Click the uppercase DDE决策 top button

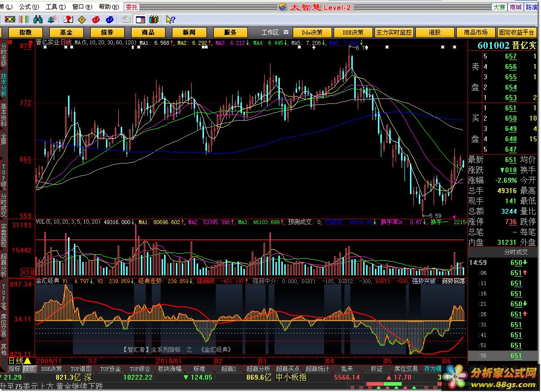(x=353, y=33)
